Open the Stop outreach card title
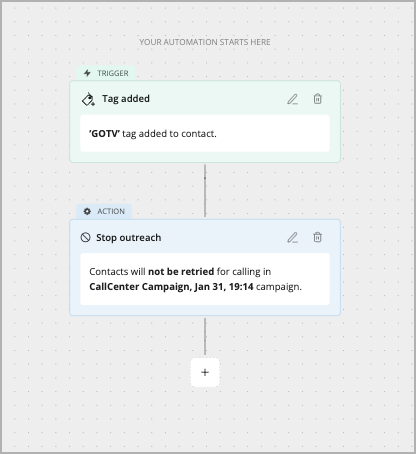416x454 pixels. [x=129, y=238]
